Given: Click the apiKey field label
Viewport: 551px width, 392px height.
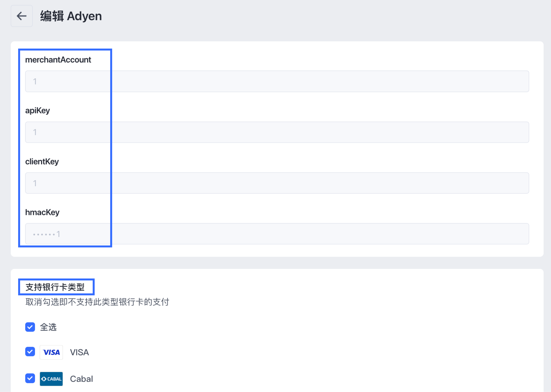Looking at the screenshot, I should click(x=37, y=111).
